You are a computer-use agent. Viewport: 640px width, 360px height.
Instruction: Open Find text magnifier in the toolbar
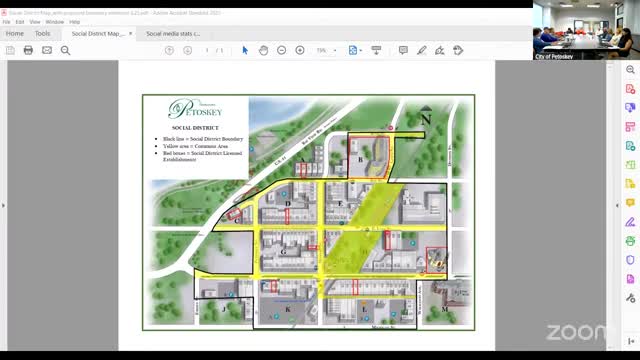pyautogui.click(x=65, y=50)
